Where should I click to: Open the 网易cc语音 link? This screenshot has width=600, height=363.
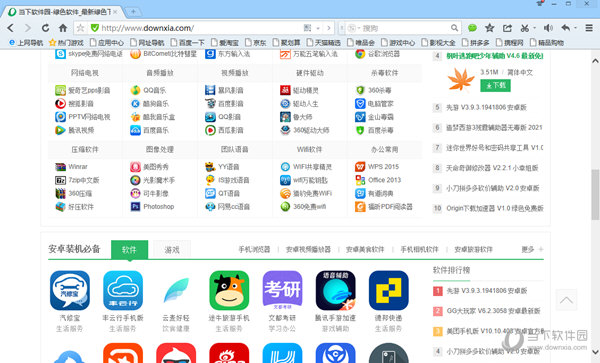coord(234,207)
